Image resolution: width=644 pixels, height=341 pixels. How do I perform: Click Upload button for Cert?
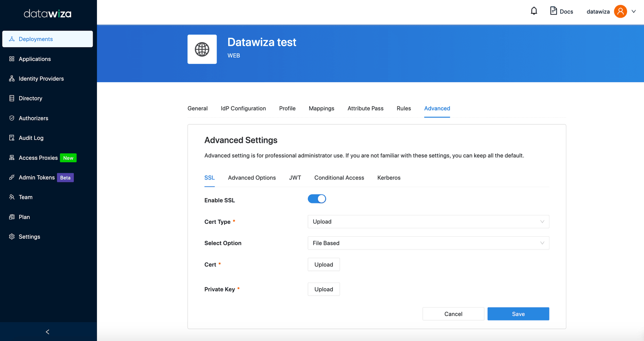pyautogui.click(x=324, y=265)
